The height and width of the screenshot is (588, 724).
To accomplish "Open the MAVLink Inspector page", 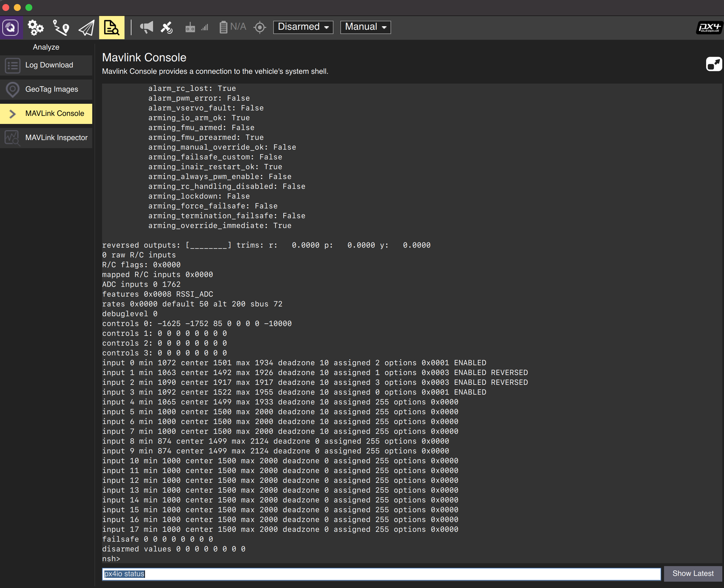I will pos(46,138).
